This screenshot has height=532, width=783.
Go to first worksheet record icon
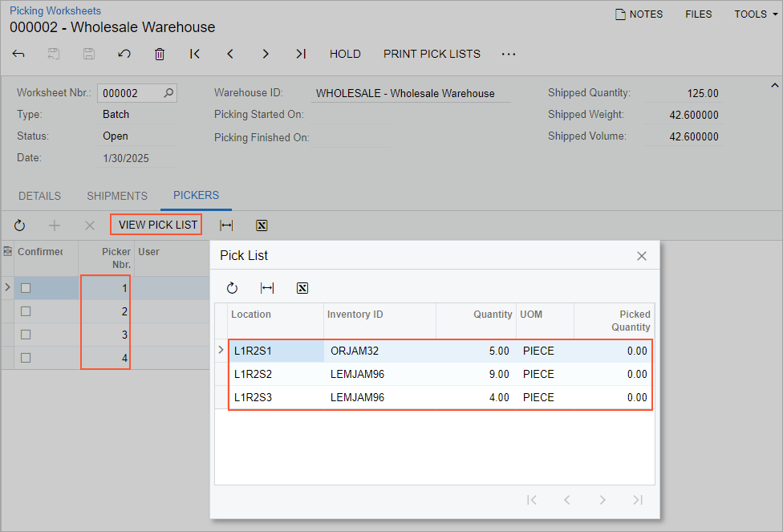[x=195, y=54]
